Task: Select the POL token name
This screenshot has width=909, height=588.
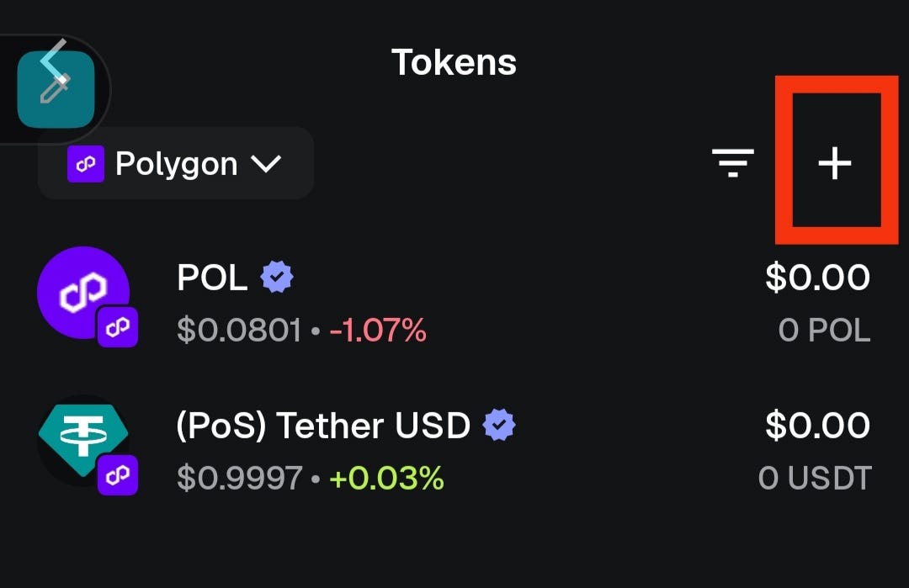Action: 212,278
